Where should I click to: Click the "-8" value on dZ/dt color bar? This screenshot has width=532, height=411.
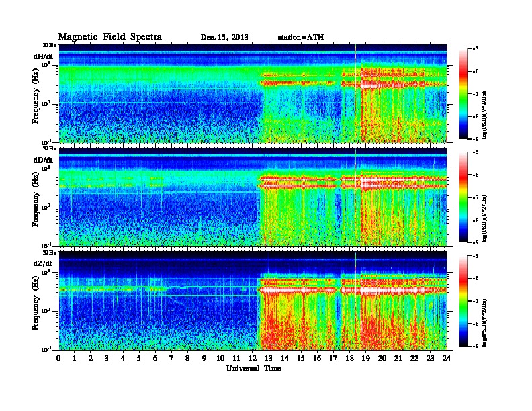click(476, 324)
